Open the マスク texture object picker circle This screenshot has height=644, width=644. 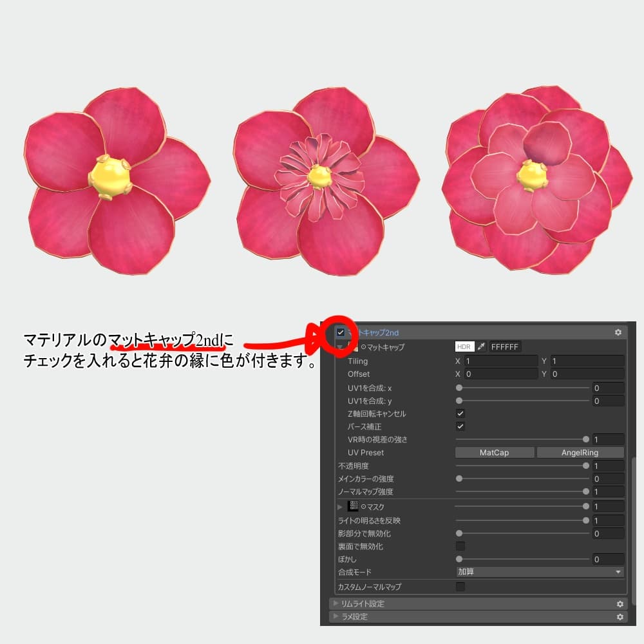tap(363, 506)
